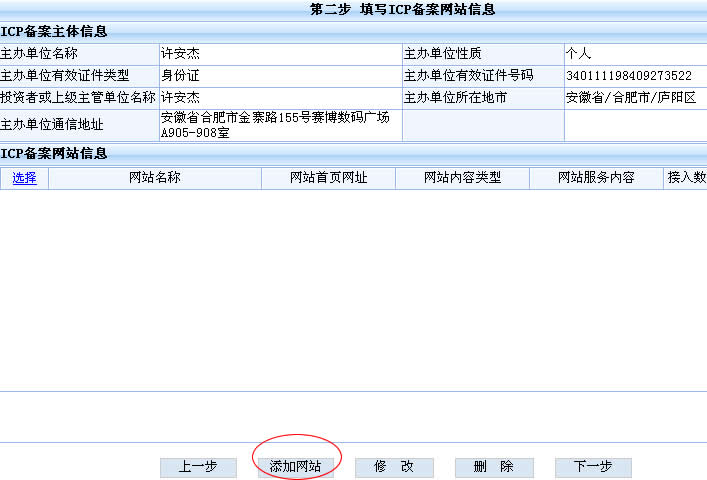Screen dimensions: 707x480
Task: Click the 投资者或上级主管单位名称 label
Action: pos(78,98)
